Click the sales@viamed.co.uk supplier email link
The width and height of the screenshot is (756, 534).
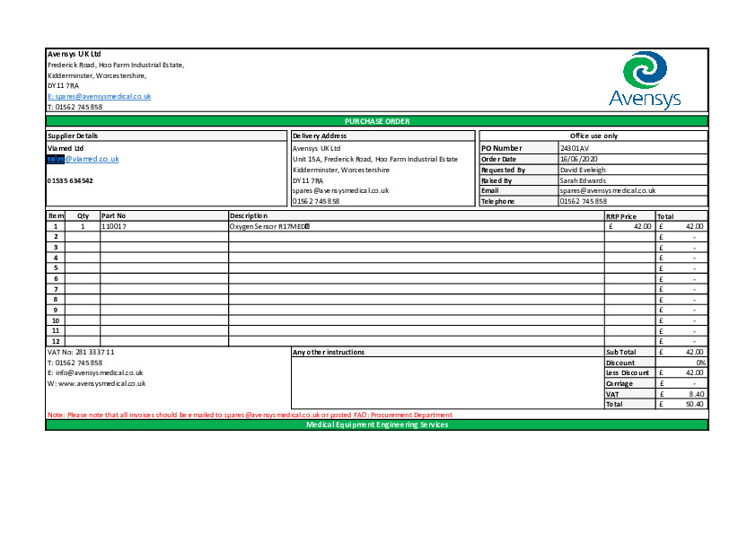tap(83, 159)
